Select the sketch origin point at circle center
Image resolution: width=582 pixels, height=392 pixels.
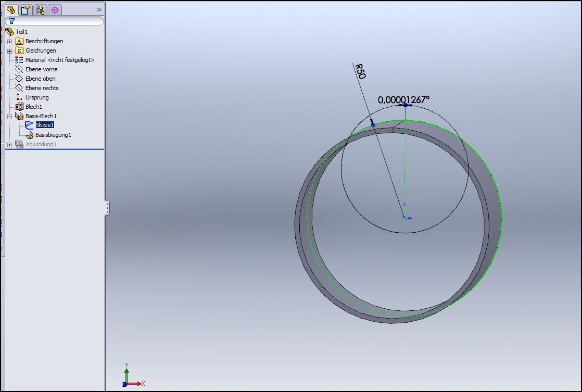point(404,218)
